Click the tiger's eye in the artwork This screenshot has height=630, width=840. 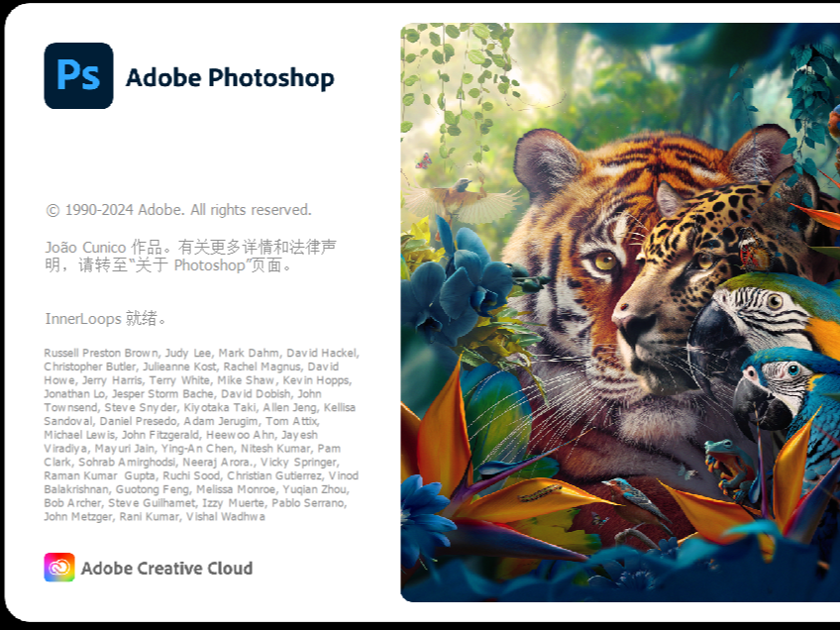pos(604,261)
